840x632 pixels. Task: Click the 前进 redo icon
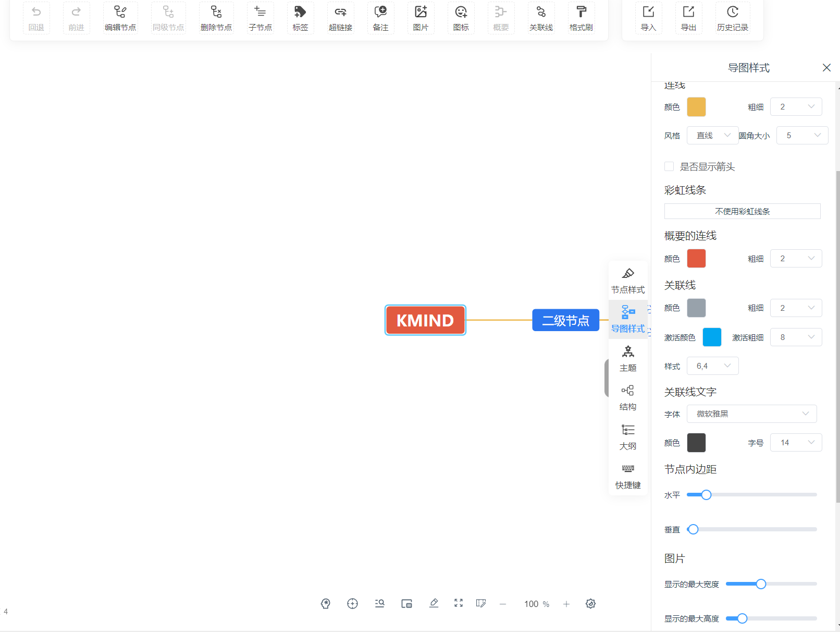(x=76, y=12)
